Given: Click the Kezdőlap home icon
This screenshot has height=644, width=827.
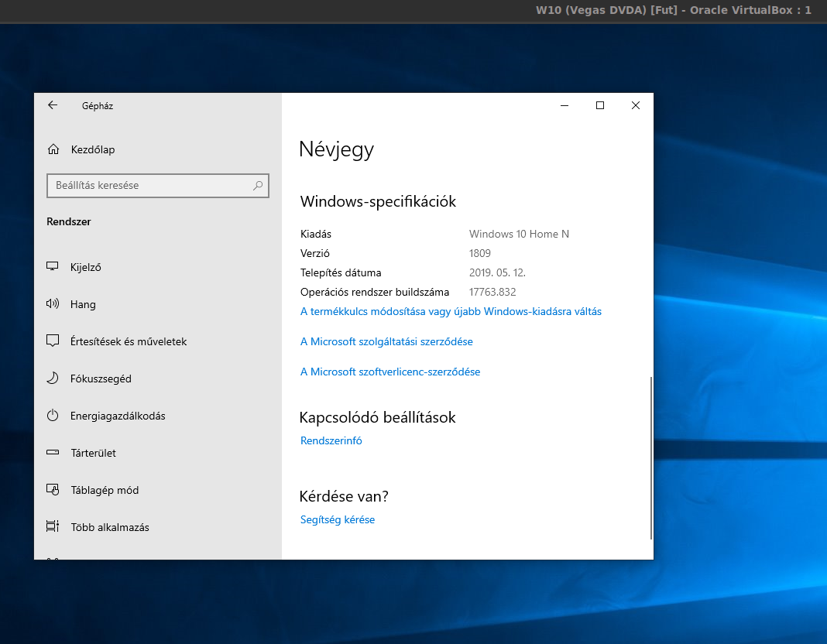Looking at the screenshot, I should click(x=53, y=149).
